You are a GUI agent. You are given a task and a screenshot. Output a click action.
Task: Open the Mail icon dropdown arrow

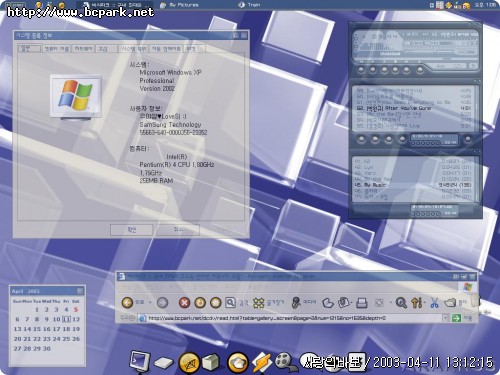tap(352, 303)
